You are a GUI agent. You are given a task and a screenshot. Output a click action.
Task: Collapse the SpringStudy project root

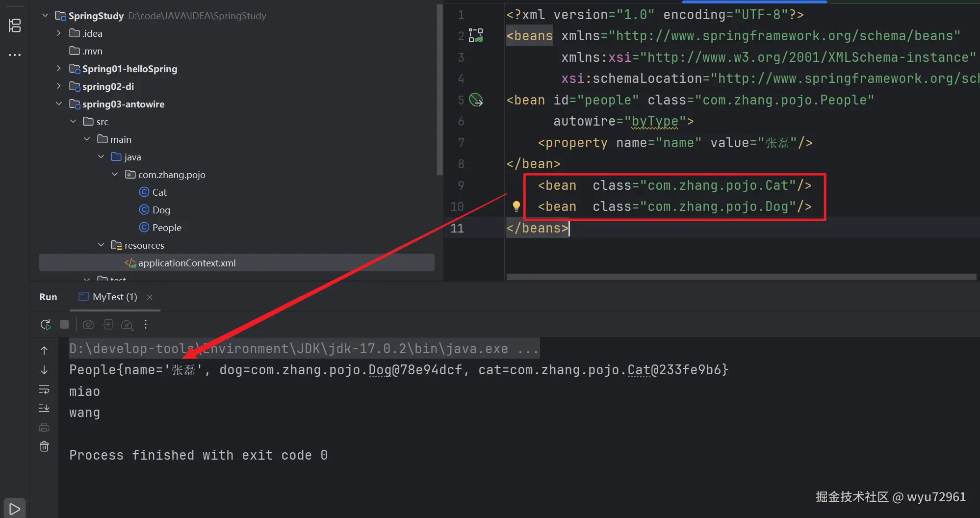[45, 16]
